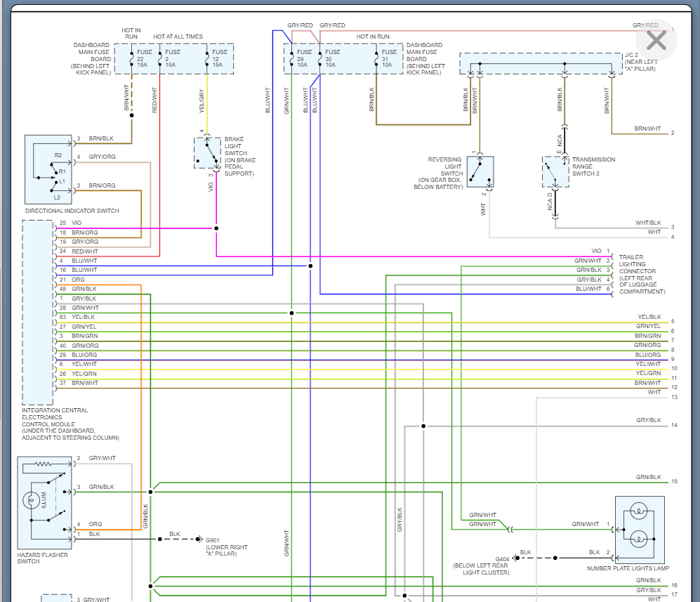Click the reversing light switch symbol

pyautogui.click(x=480, y=171)
